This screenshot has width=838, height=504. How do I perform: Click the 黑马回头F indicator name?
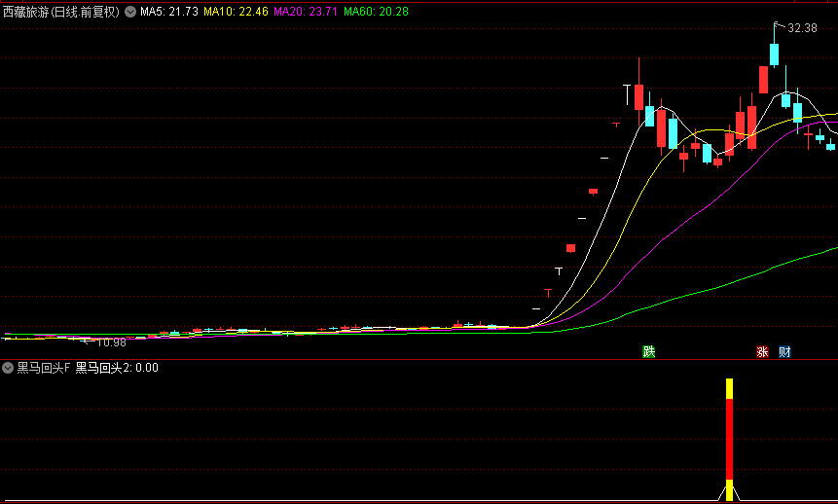44,368
